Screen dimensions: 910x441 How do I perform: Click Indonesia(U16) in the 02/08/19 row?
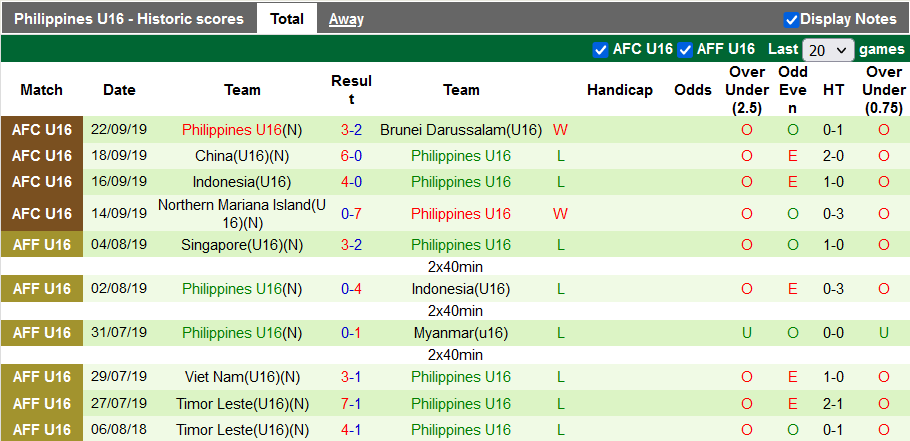coord(461,289)
